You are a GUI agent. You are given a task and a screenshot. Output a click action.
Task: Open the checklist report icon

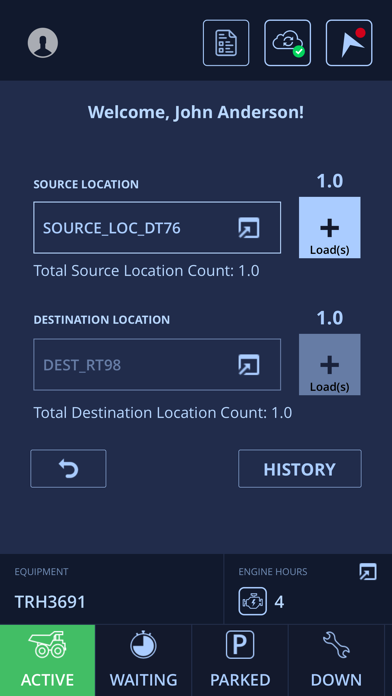(226, 43)
